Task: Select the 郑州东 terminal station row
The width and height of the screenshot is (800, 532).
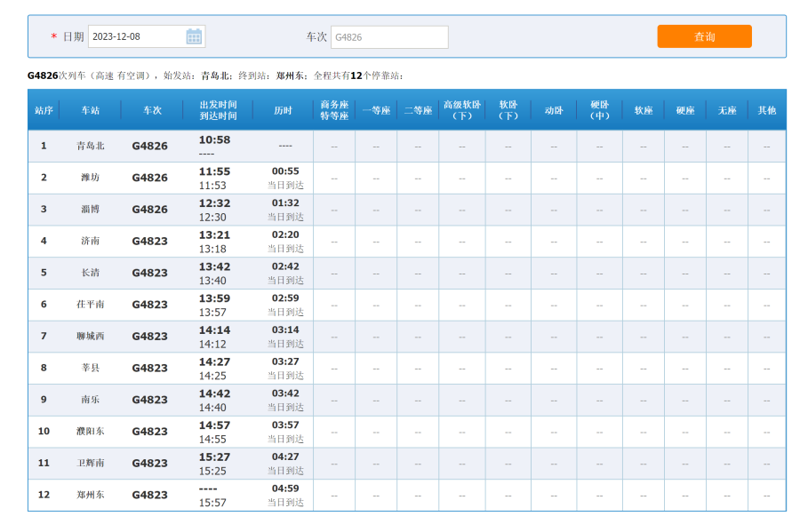Action: [x=91, y=495]
